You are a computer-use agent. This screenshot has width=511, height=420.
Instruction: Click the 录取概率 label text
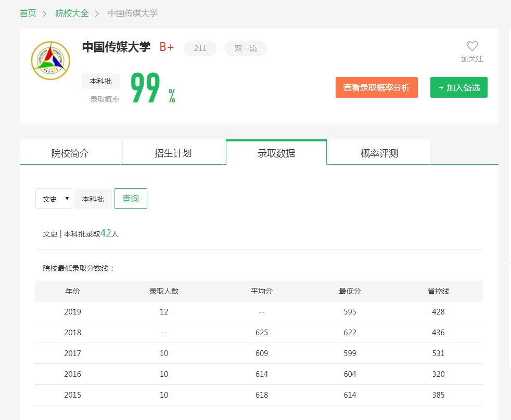[x=105, y=99]
